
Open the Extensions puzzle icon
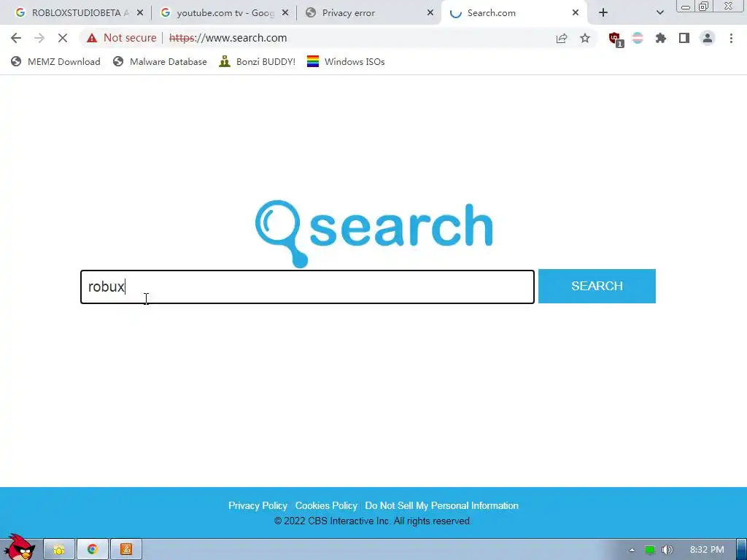[x=661, y=38]
